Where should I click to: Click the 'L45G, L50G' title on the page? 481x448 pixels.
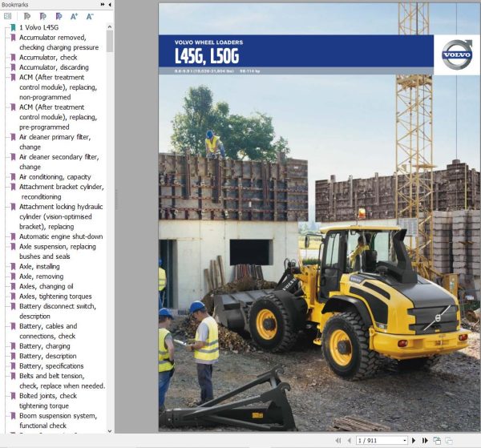pos(207,56)
